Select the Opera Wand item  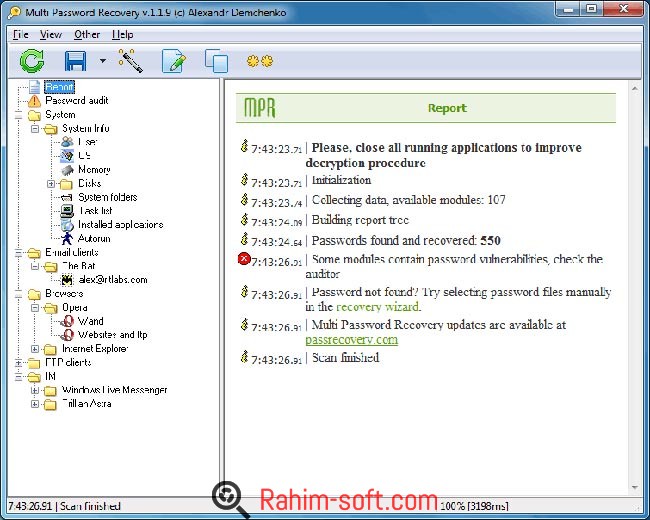click(x=90, y=321)
